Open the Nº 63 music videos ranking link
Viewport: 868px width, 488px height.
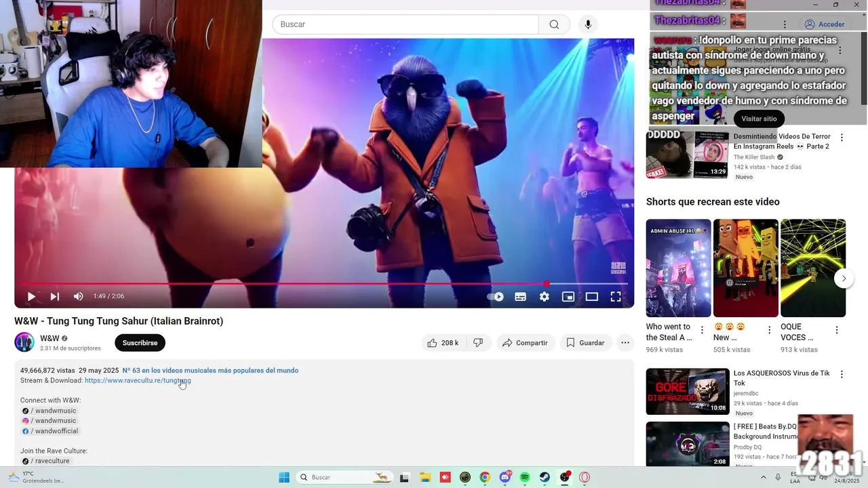coord(210,371)
